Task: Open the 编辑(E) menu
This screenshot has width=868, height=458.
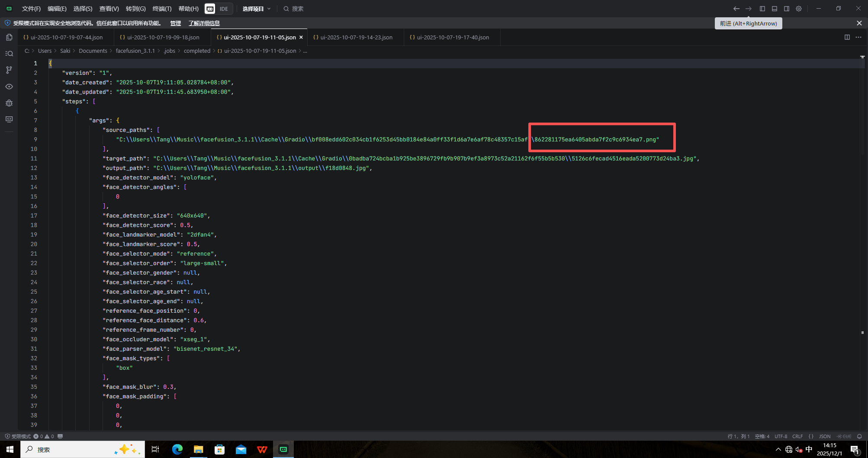Action: point(57,9)
